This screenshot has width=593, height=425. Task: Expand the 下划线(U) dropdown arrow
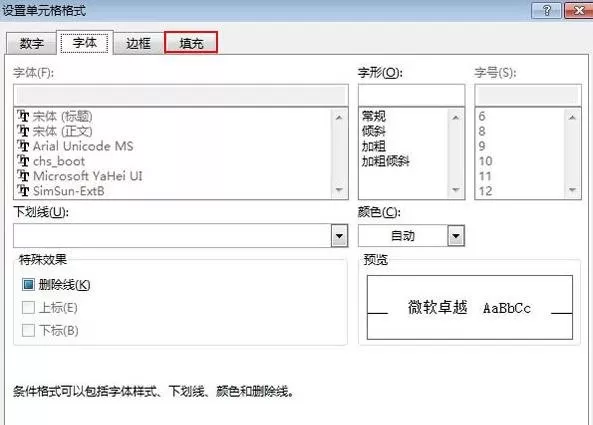tap(339, 236)
